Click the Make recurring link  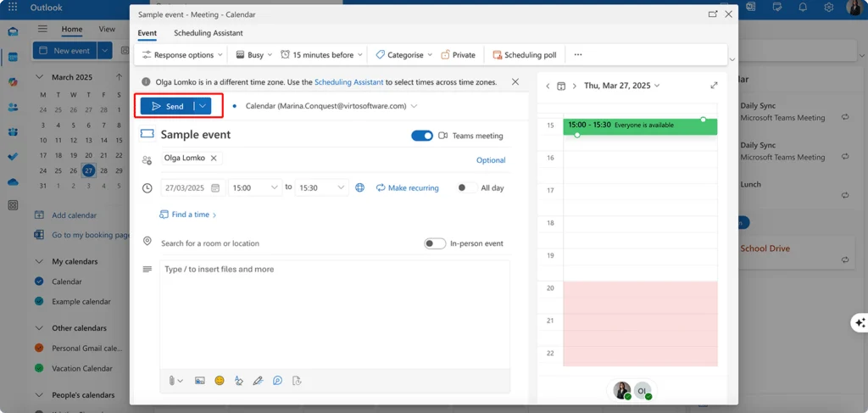pyautogui.click(x=408, y=187)
